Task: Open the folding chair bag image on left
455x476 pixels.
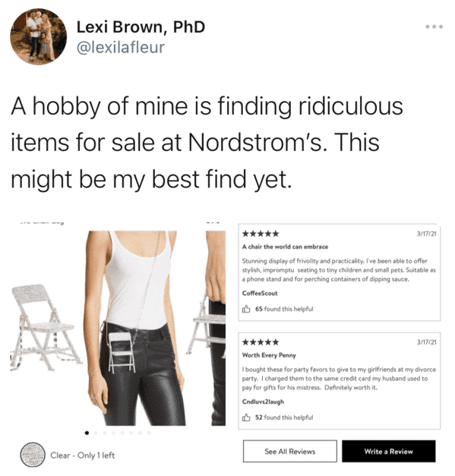Action: [x=46, y=328]
